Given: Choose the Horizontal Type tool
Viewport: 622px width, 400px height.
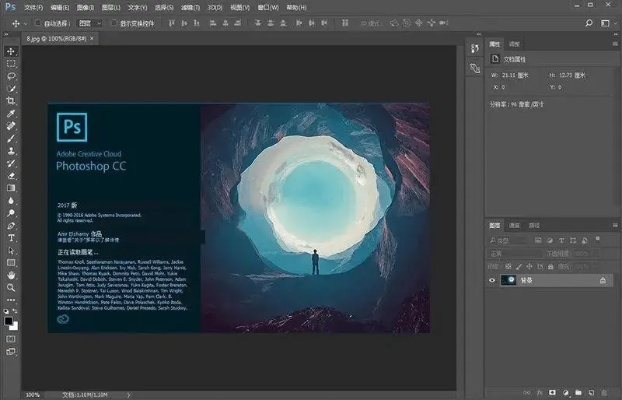Looking at the screenshot, I should (x=11, y=237).
